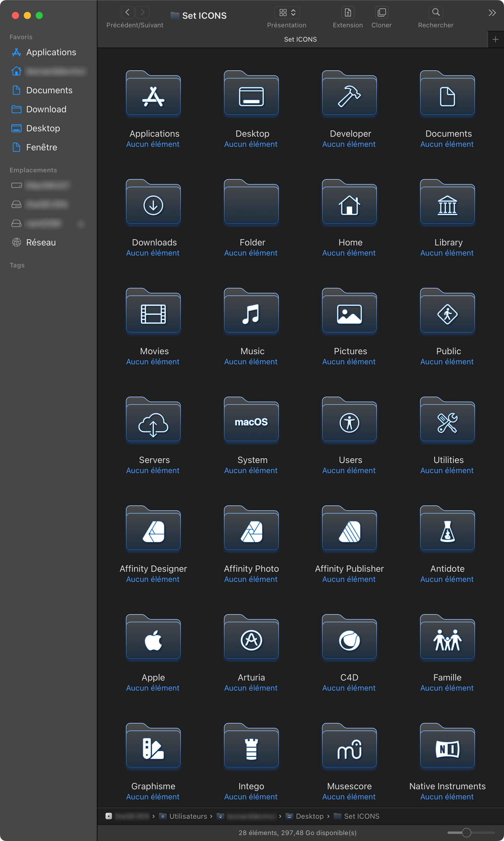Click the Extension toolbar button

tap(348, 12)
